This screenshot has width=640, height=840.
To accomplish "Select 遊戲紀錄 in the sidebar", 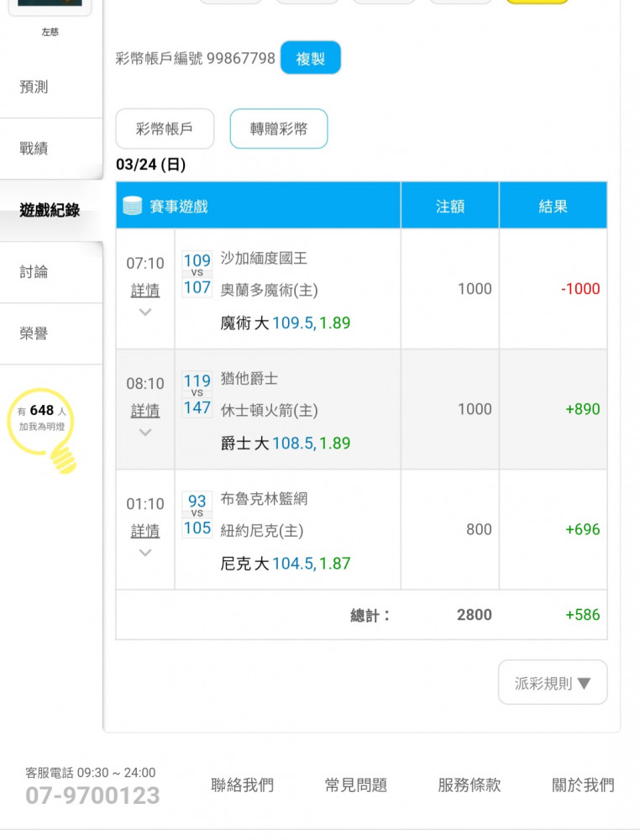I will (x=50, y=210).
